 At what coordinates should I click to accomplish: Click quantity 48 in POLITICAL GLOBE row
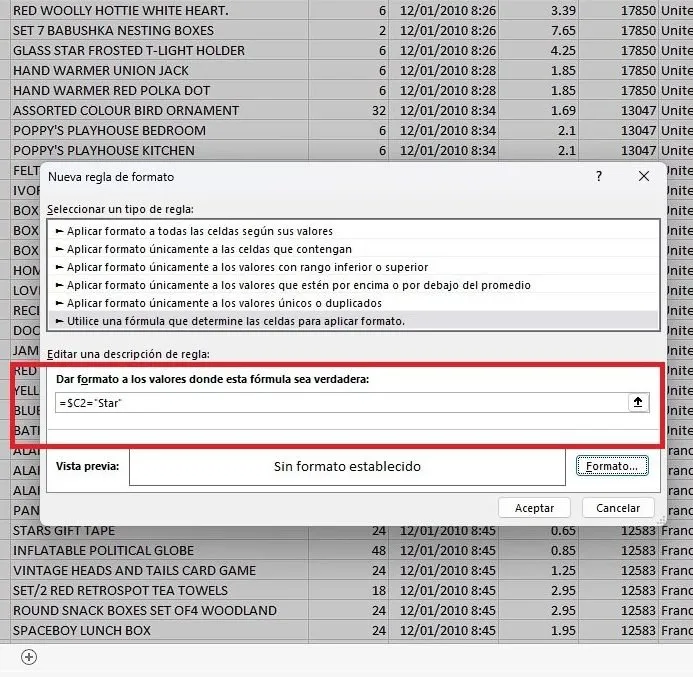(x=348, y=551)
